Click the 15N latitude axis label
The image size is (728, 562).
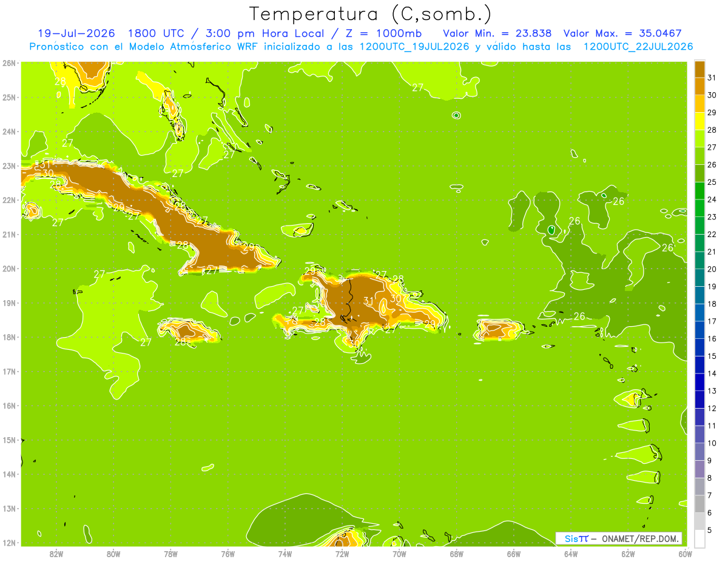click(9, 440)
